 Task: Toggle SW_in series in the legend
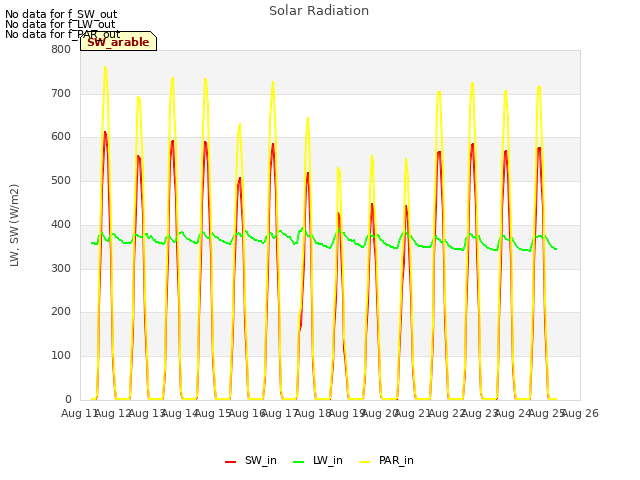tap(251, 460)
